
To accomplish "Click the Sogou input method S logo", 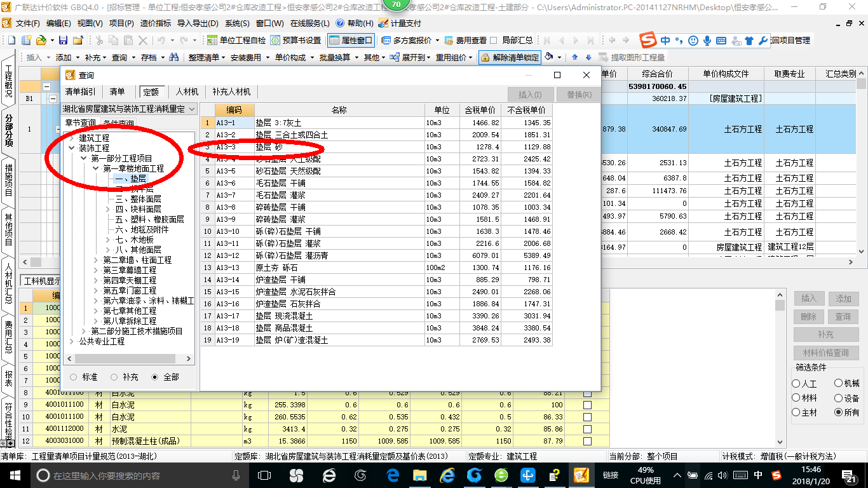I will (x=648, y=39).
